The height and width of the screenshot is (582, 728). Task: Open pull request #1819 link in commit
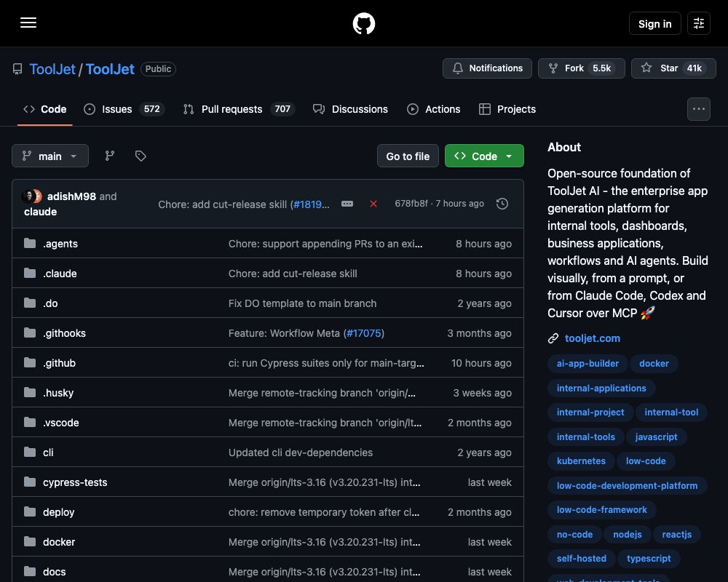(x=311, y=204)
